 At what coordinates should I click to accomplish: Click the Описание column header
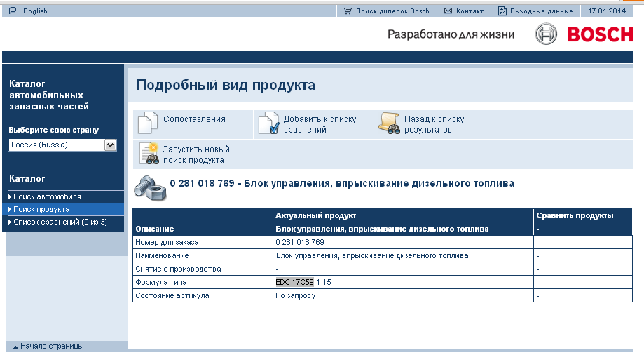tap(155, 229)
